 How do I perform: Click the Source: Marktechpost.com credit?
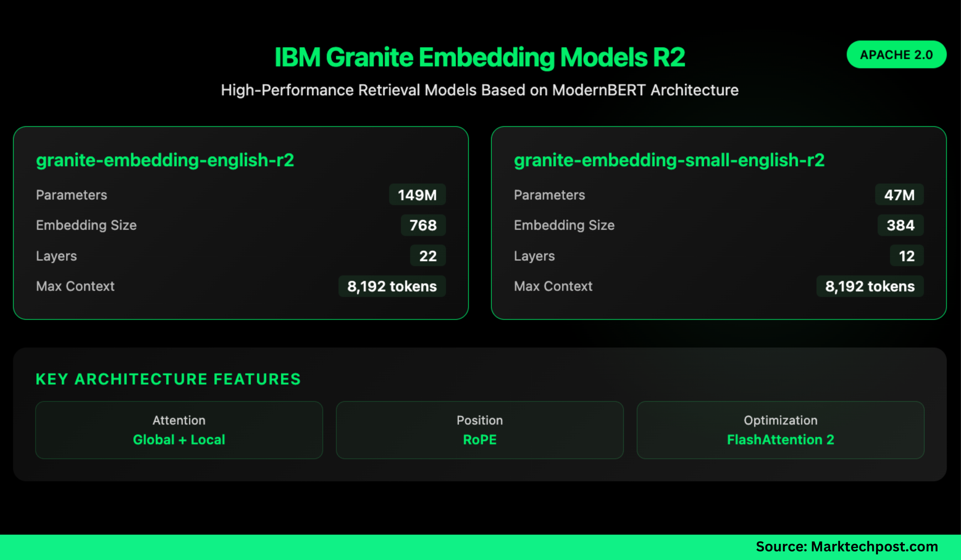847,546
